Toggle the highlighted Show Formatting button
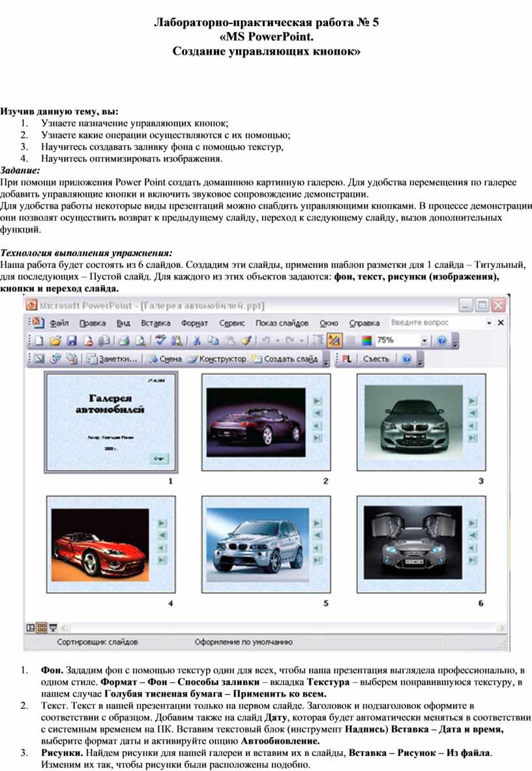 click(335, 340)
